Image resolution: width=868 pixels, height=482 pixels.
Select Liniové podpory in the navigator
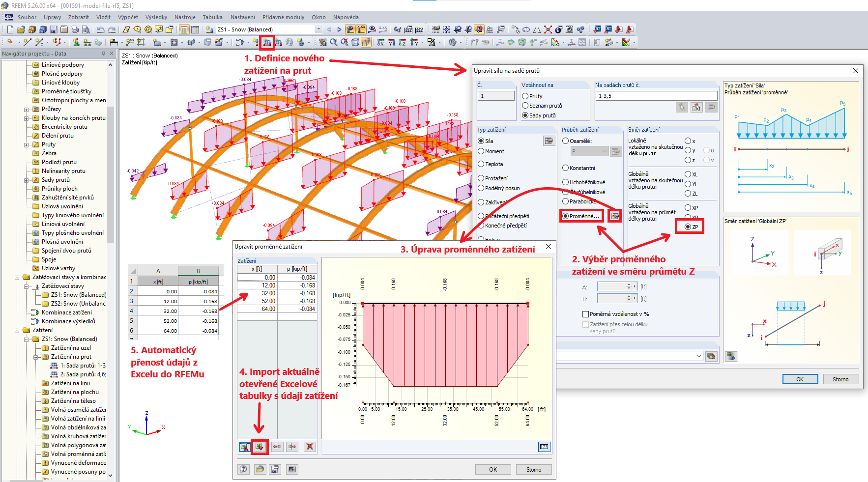pyautogui.click(x=63, y=65)
